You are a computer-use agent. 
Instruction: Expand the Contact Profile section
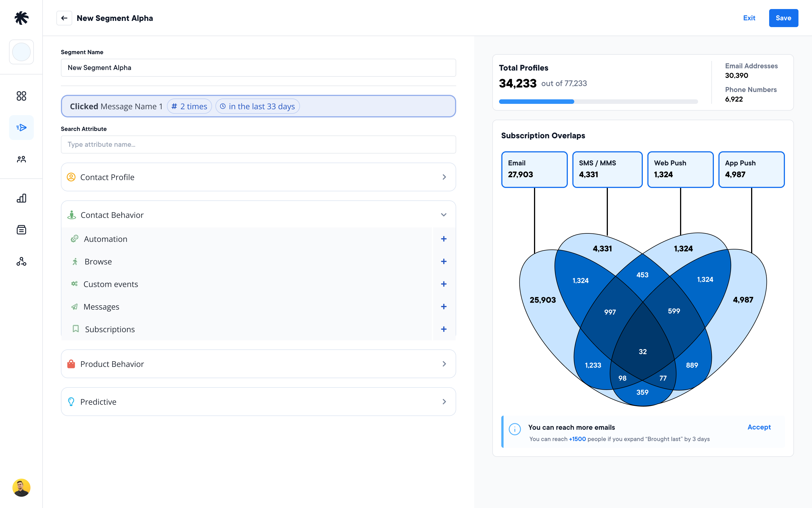pyautogui.click(x=258, y=177)
